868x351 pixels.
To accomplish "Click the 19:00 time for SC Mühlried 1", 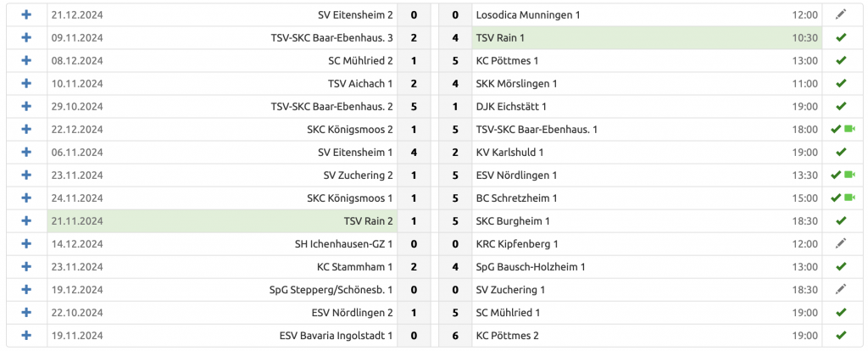I will tap(806, 313).
